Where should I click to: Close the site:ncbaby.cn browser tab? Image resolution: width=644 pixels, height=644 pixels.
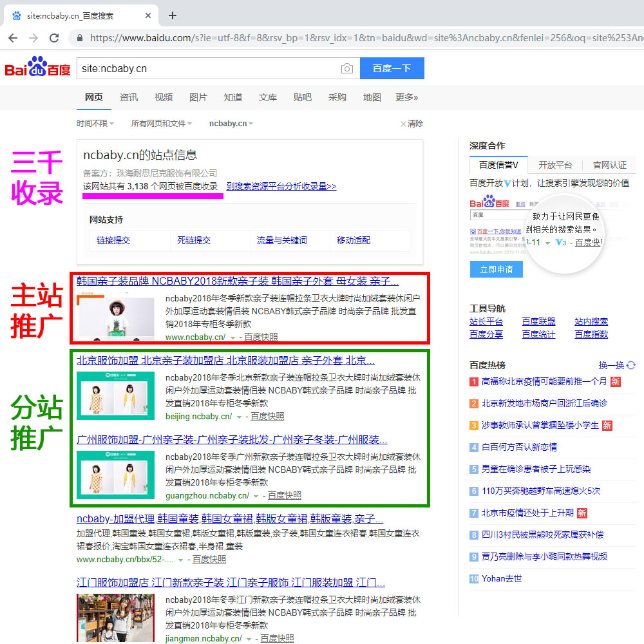(148, 15)
